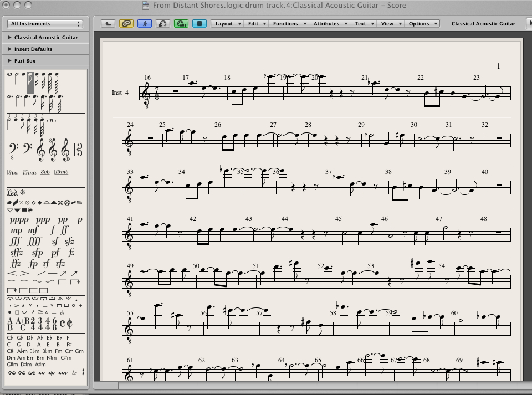Select the alto C clef symbol

point(78,150)
